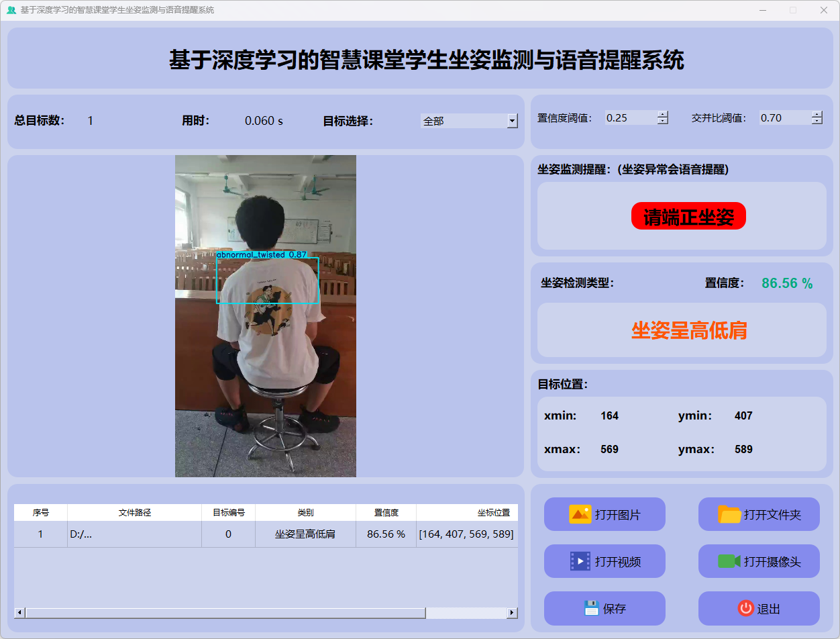Click the 坐标位置 column header
The width and height of the screenshot is (840, 639).
coord(467,513)
